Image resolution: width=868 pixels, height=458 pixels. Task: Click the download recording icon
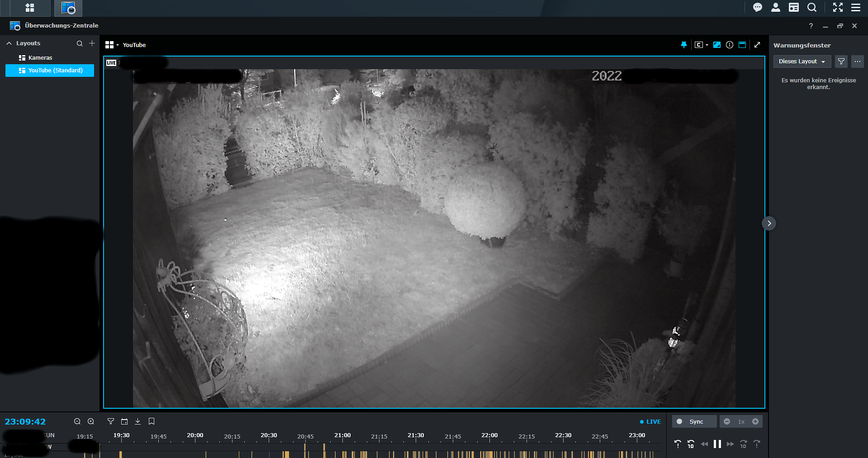pos(138,421)
